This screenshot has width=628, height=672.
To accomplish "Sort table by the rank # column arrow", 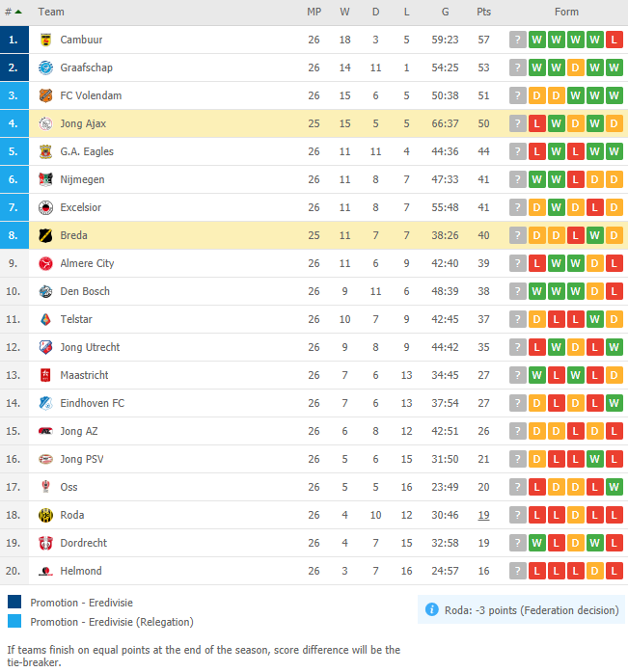I will pos(18,12).
